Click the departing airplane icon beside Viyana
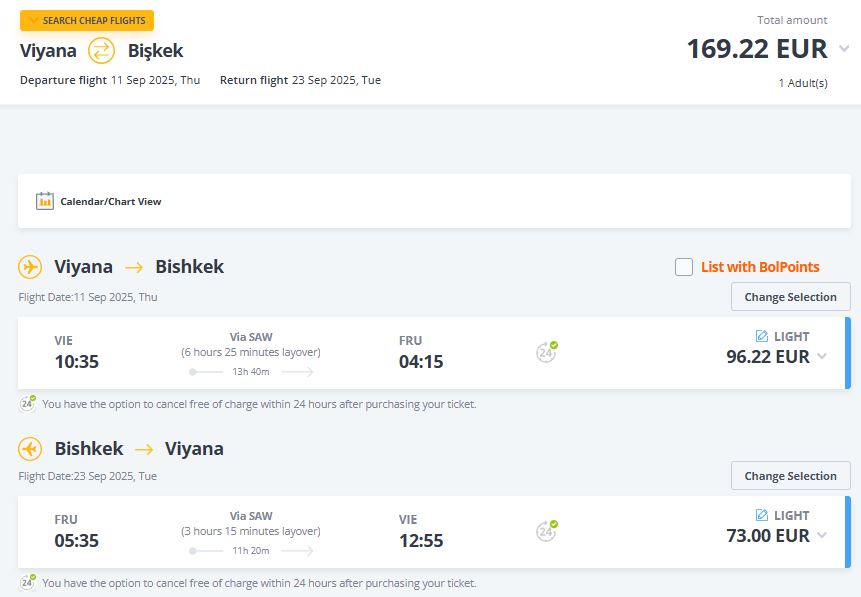Image resolution: width=861 pixels, height=597 pixels. [x=30, y=267]
